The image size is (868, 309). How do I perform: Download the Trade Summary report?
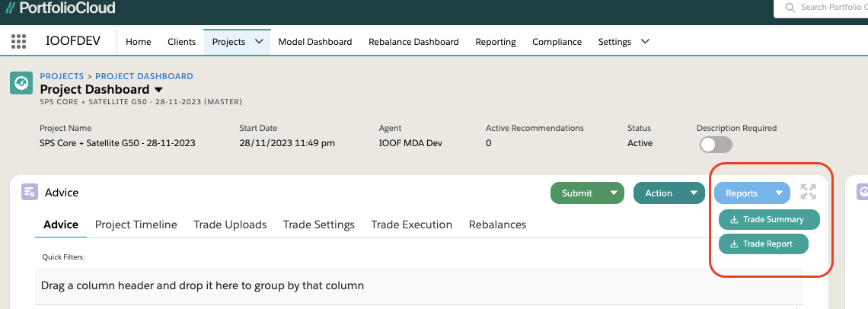coord(769,219)
